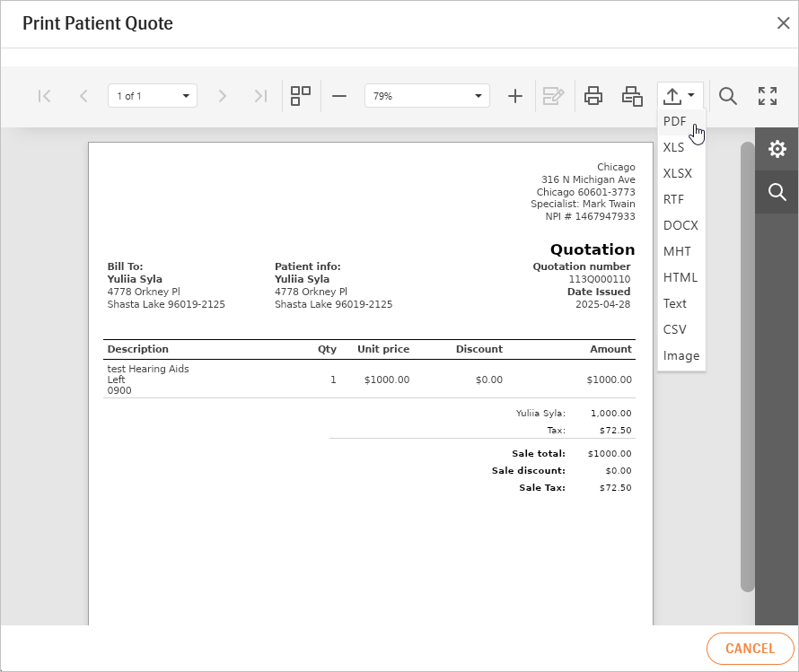Click the 'Tax:' label above totals
This screenshot has width=799, height=672.
556,430
